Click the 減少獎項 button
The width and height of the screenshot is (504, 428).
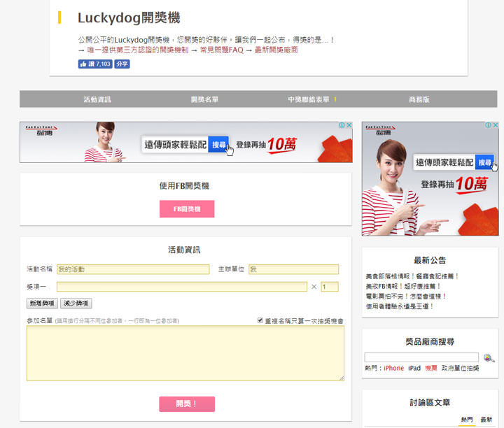click(x=76, y=303)
